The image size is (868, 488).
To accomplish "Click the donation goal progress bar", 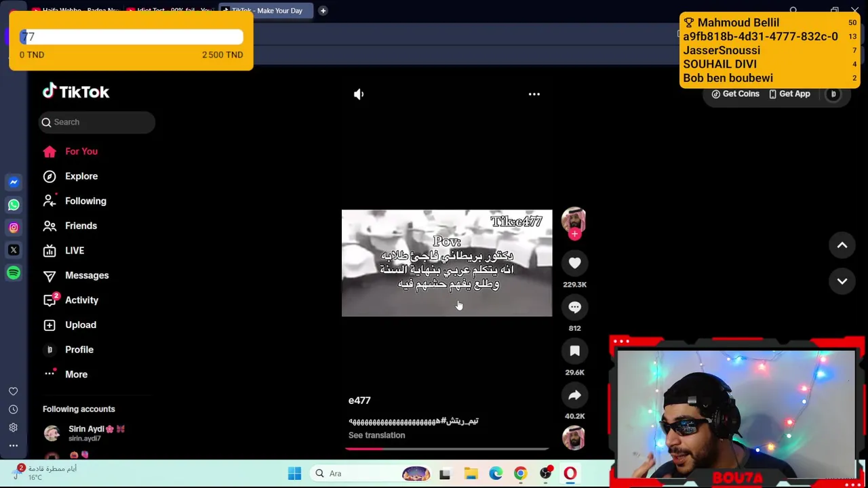I will tap(131, 37).
